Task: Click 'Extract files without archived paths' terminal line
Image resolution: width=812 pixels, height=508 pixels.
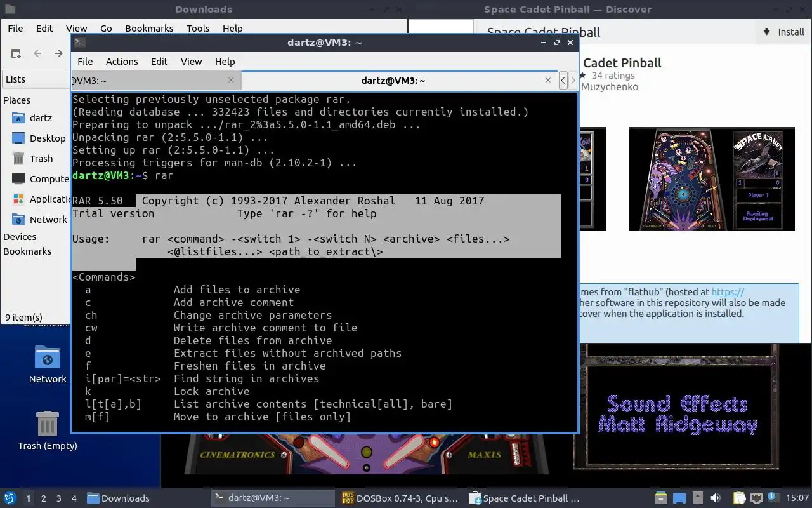Action: point(287,353)
